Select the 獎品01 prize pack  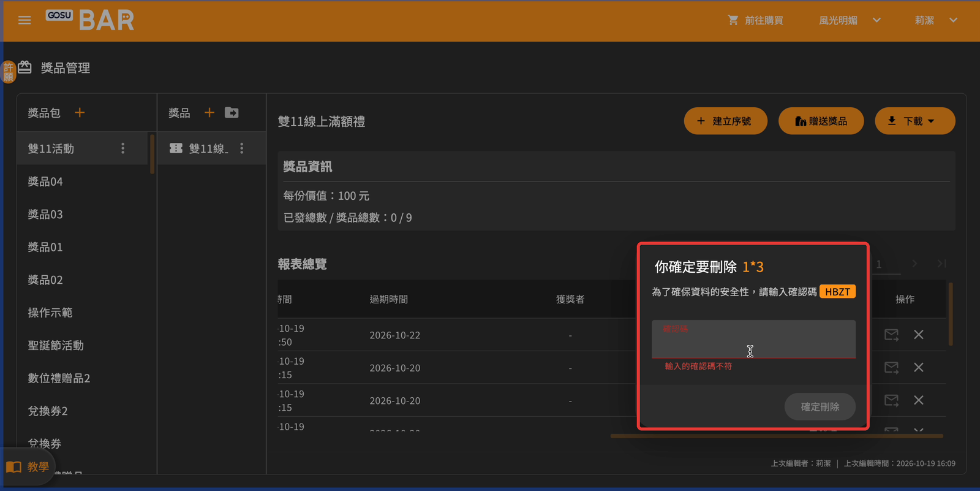[x=83, y=247]
